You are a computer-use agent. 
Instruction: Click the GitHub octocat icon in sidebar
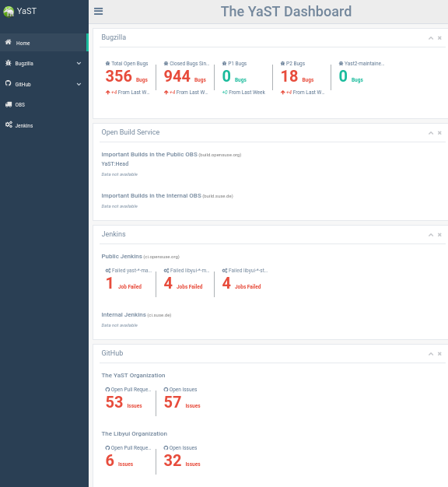[8, 83]
